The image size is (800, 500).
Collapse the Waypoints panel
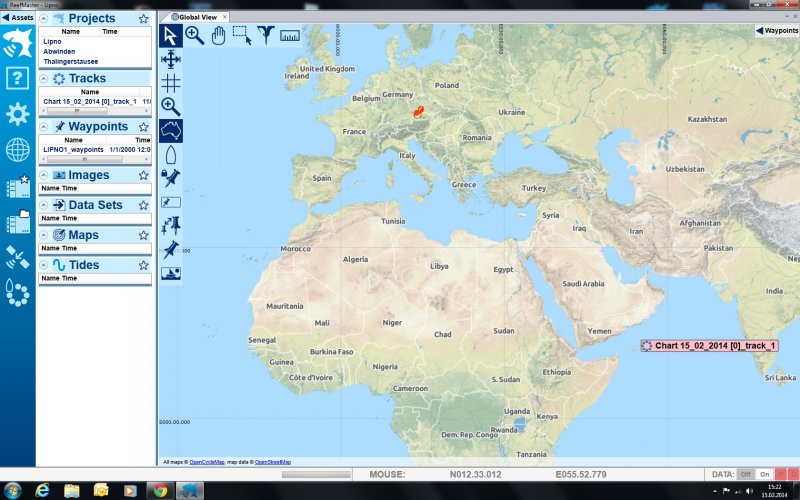coord(45,127)
